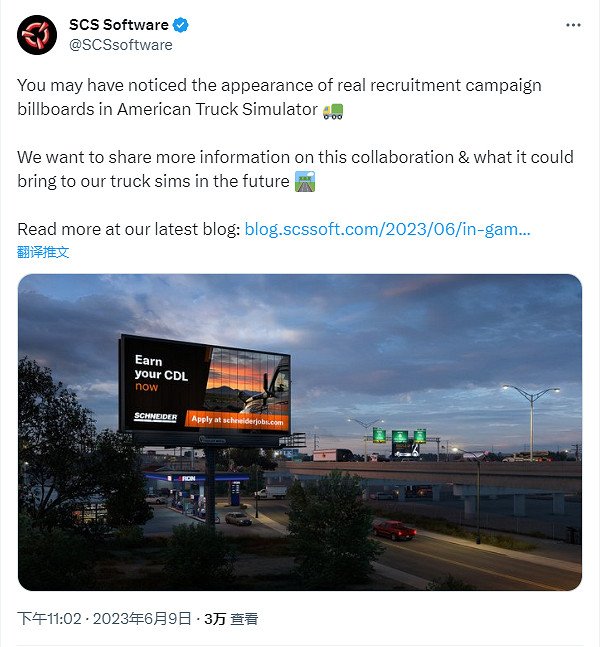Click the @SCSsoftware handle

[121, 45]
